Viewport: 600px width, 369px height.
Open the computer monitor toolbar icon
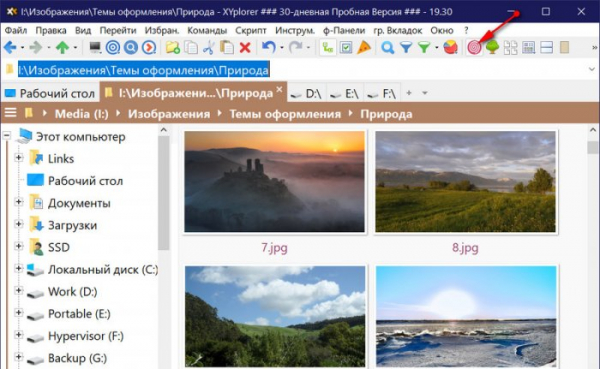click(x=95, y=47)
